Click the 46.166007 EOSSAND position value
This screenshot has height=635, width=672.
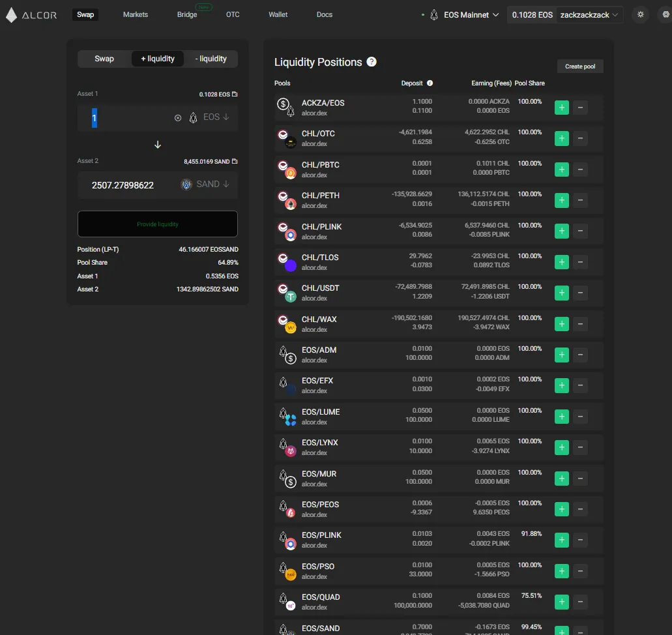(x=209, y=250)
